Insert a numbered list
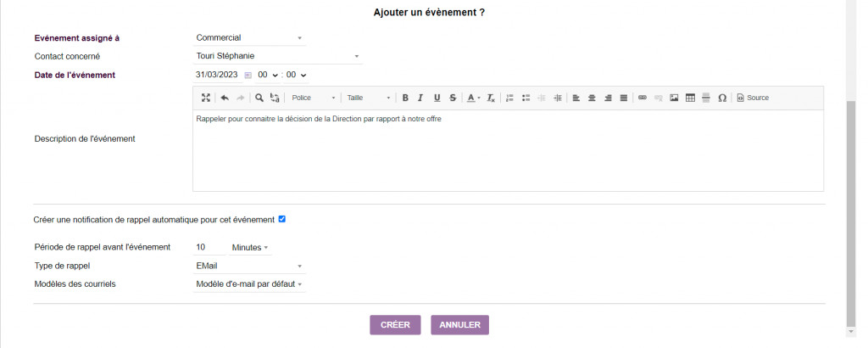The image size is (868, 348). coord(509,98)
